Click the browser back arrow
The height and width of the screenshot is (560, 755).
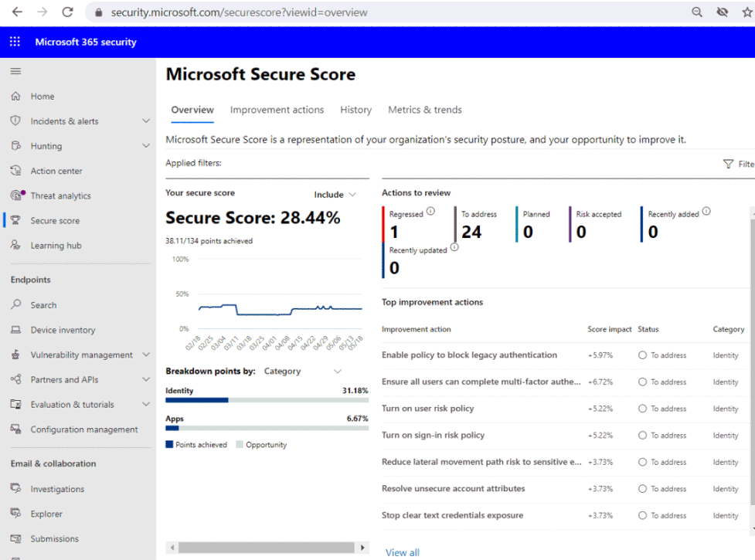tap(17, 12)
